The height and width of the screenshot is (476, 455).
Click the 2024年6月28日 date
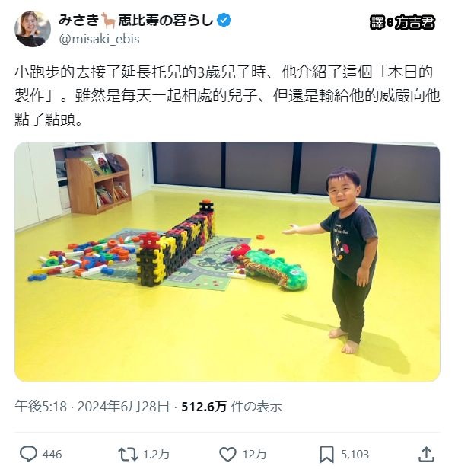click(x=123, y=406)
